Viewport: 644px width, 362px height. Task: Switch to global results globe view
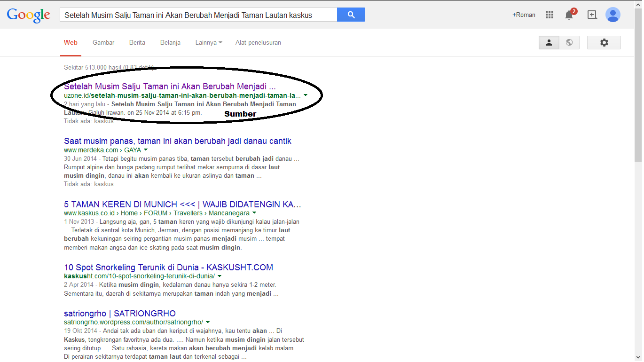[569, 42]
